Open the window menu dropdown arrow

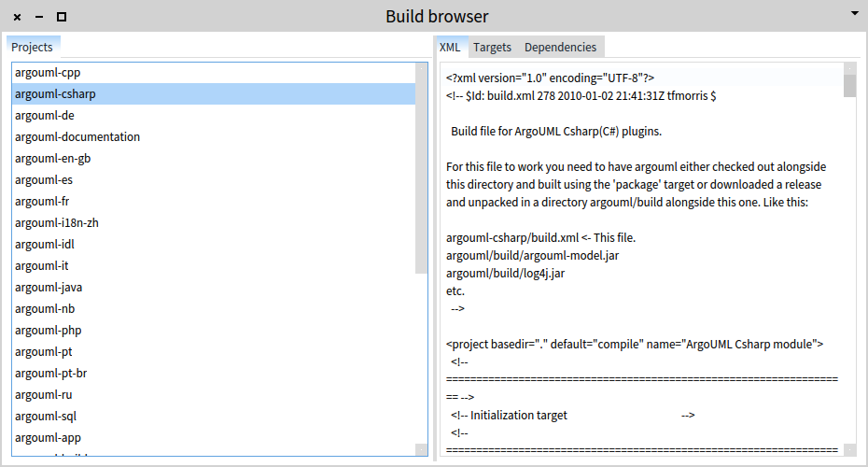pos(854,13)
